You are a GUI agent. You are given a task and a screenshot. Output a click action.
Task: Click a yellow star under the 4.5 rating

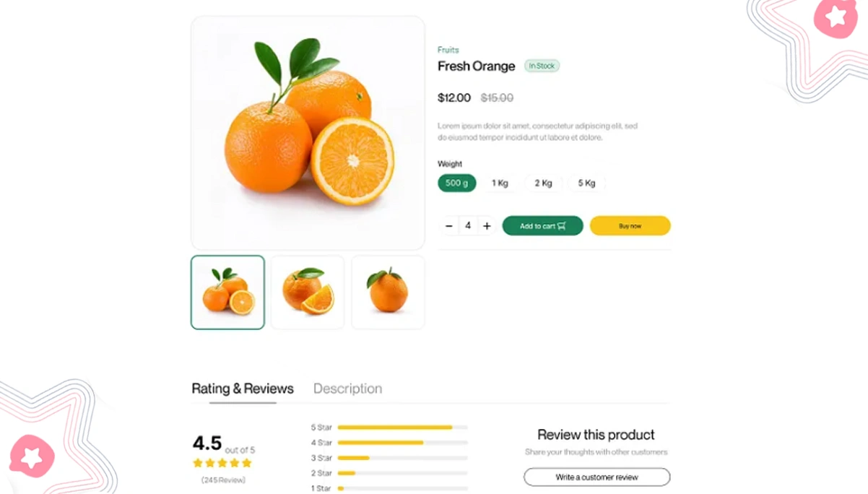coord(222,462)
